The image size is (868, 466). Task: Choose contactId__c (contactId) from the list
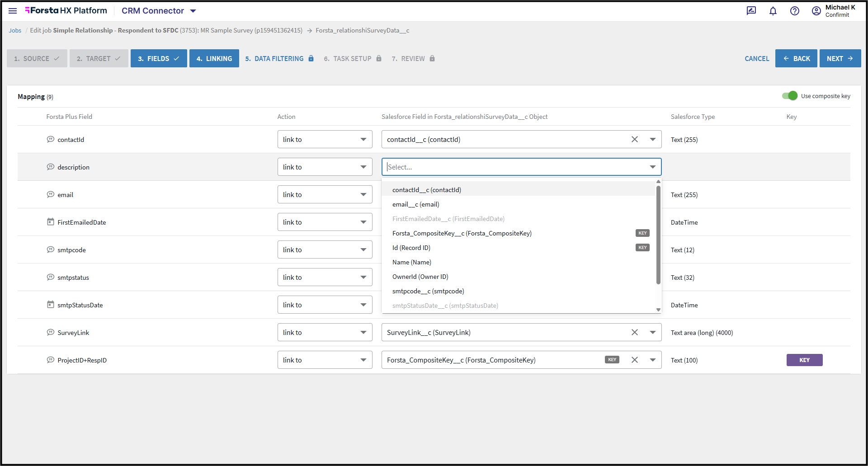click(519, 190)
